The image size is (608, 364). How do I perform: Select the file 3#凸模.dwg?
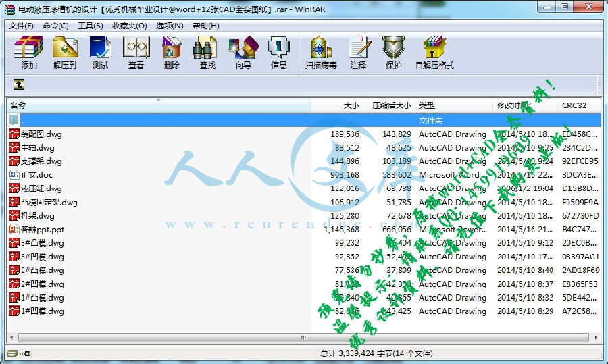tap(43, 243)
